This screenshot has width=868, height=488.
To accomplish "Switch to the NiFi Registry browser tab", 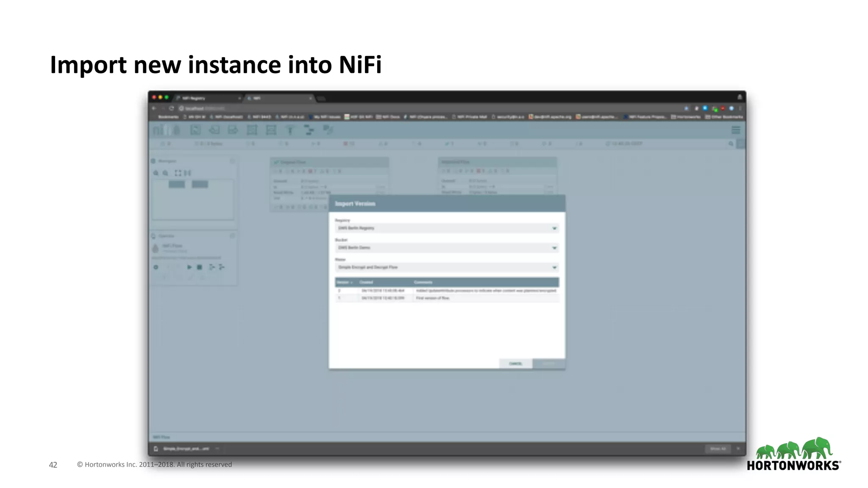I will pos(208,98).
